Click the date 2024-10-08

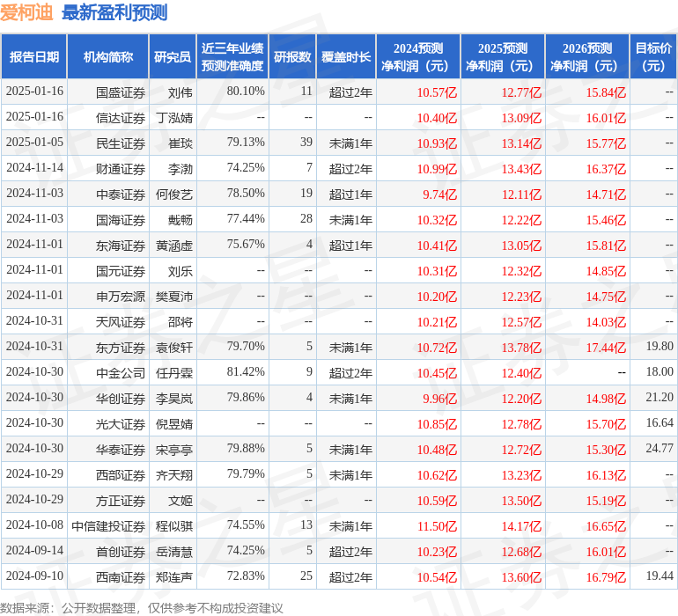coord(34,524)
